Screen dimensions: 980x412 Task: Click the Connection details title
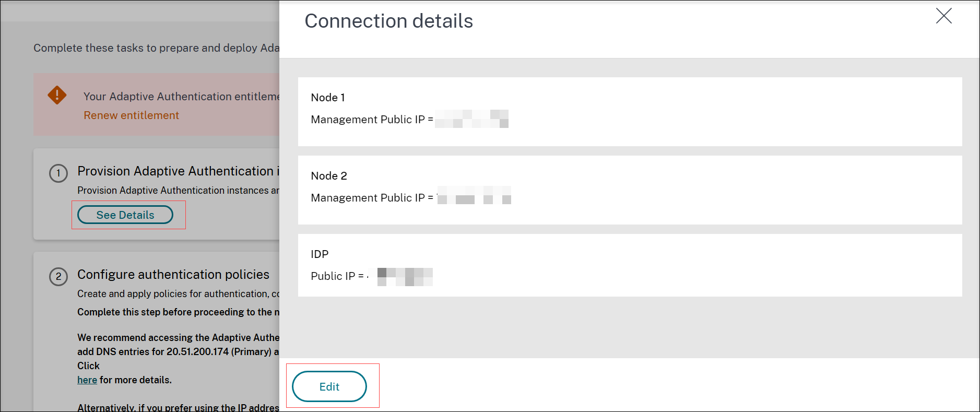[x=388, y=21]
